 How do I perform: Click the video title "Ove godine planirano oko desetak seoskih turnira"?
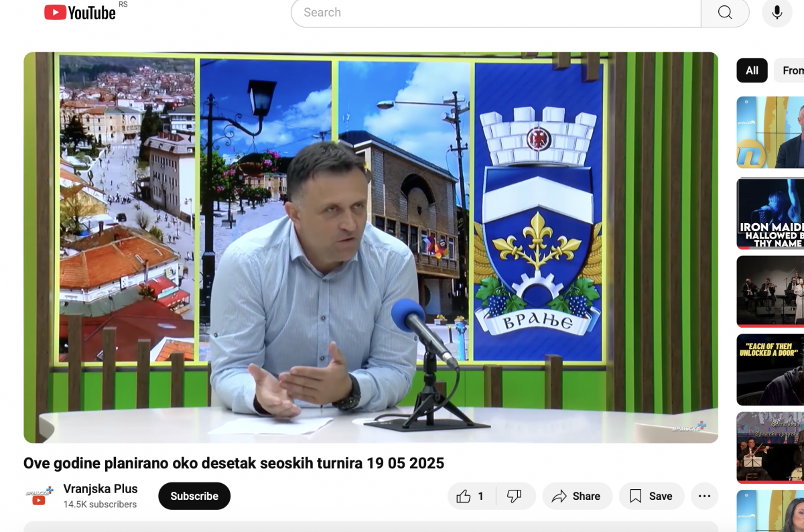(234, 463)
